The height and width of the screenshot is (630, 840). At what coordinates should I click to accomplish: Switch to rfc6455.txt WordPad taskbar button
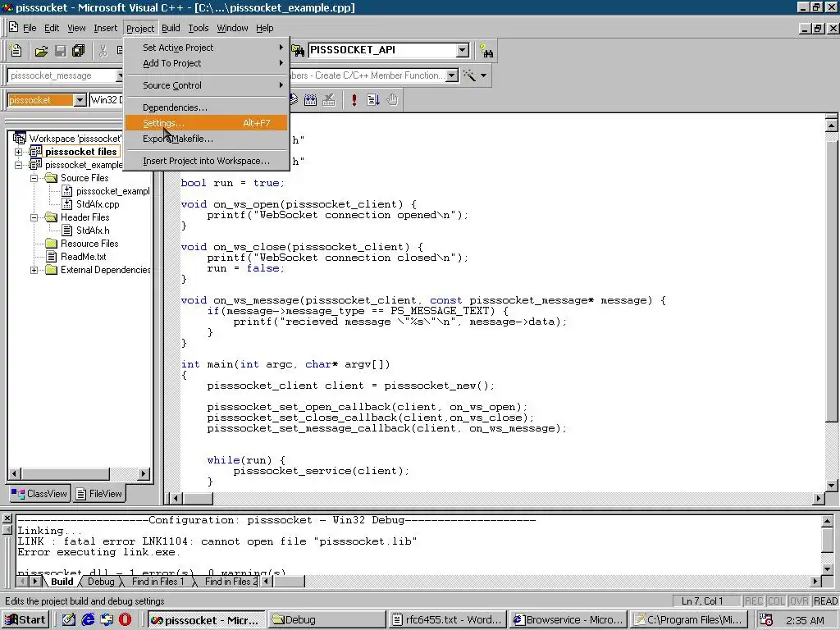coord(448,620)
